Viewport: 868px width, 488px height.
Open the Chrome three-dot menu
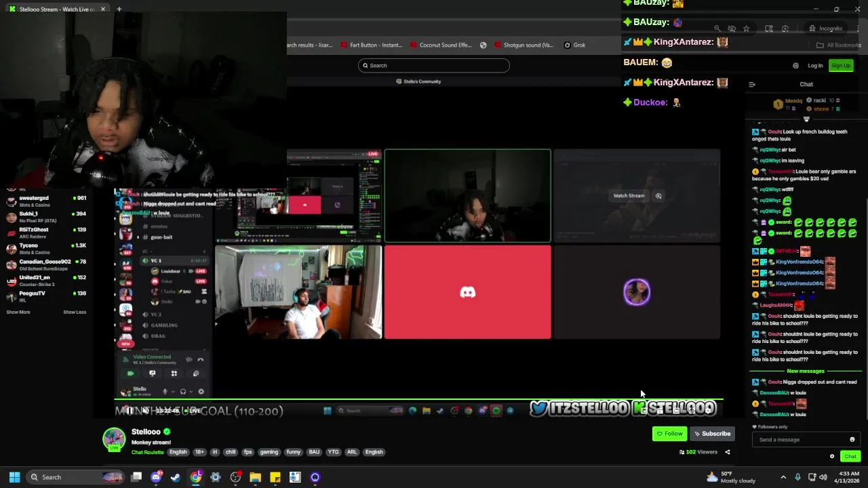(x=859, y=28)
